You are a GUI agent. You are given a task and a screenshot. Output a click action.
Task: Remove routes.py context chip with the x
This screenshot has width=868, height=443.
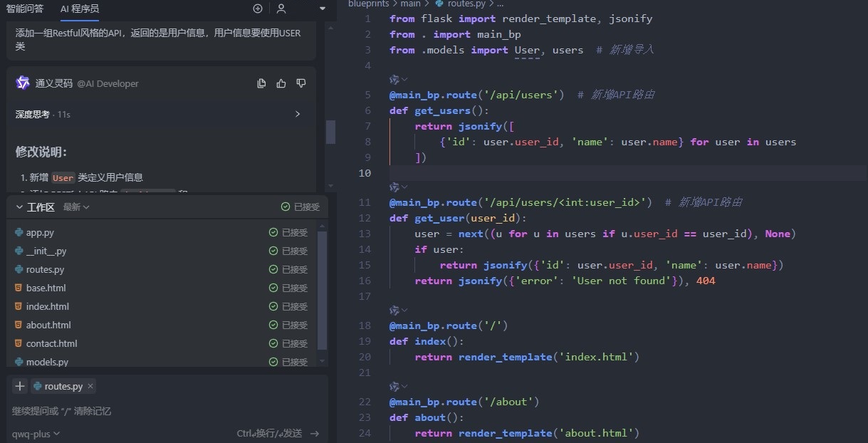click(90, 386)
